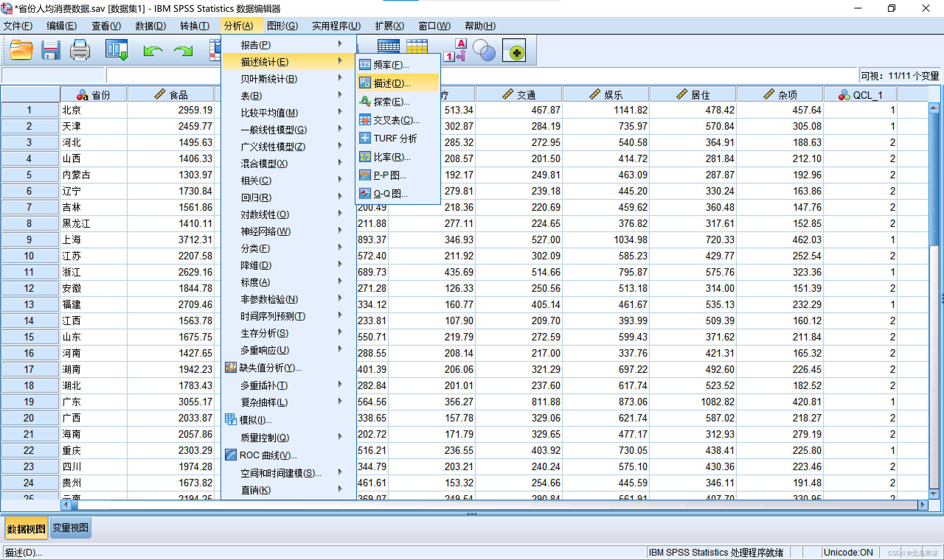Image resolution: width=944 pixels, height=560 pixels.
Task: Click the recall recent dialogs icon
Action: point(117,50)
